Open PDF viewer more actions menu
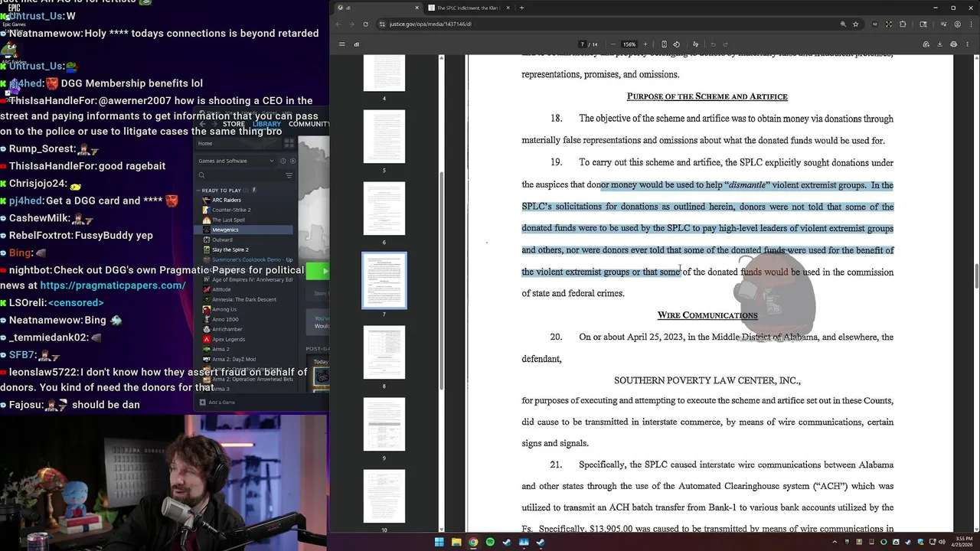980x551 pixels. tap(967, 44)
